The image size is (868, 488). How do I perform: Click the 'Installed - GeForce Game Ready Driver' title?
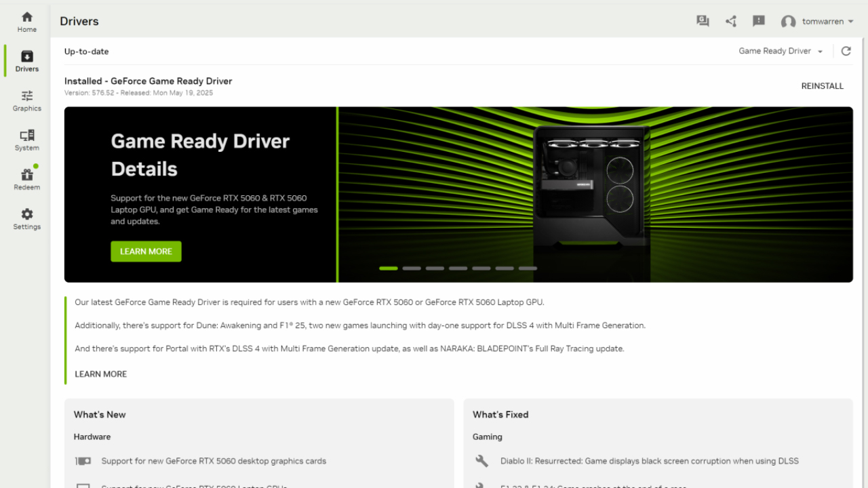(148, 81)
